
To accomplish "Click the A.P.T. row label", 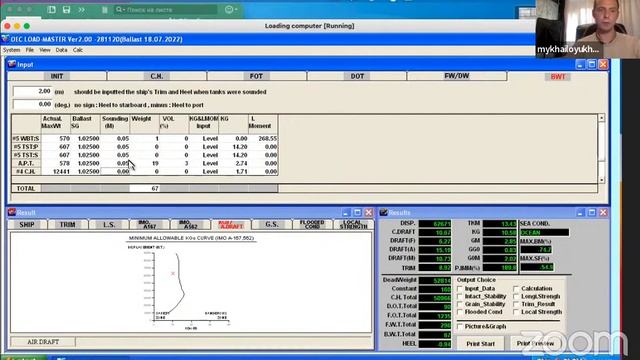I will point(26,163).
